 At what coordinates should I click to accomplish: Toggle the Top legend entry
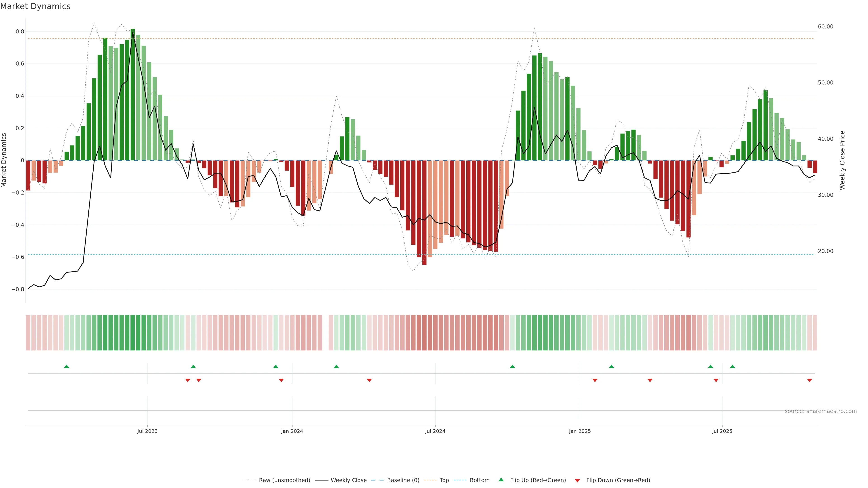[x=444, y=480]
